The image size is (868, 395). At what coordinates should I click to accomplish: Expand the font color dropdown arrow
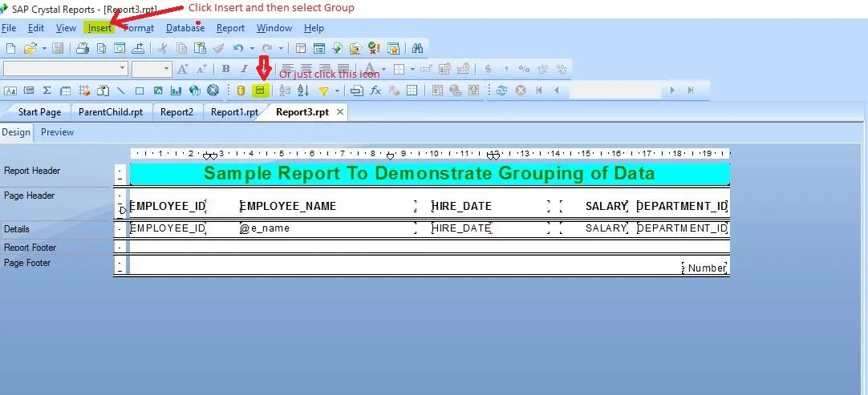[383, 69]
